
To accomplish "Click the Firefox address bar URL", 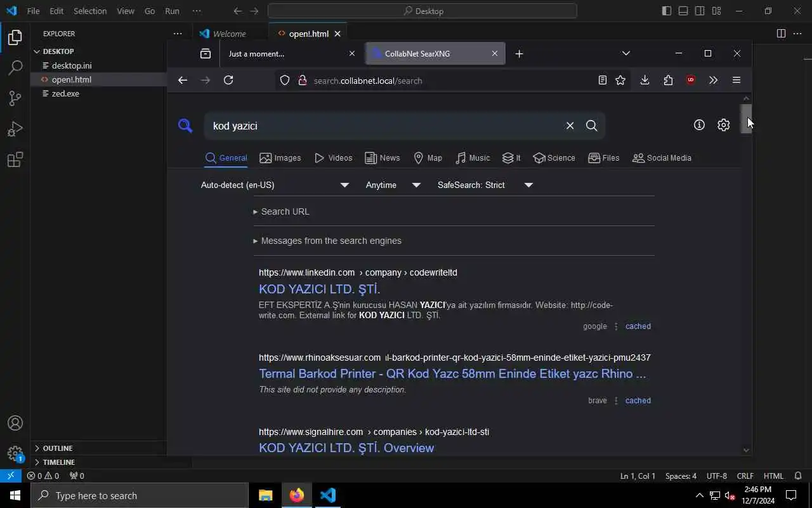I will tap(368, 81).
